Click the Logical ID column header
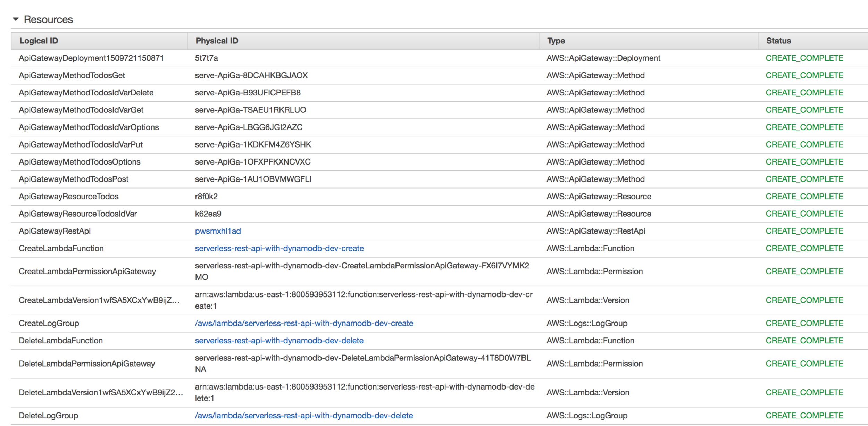Screen dimensions: 868x426 click(39, 41)
